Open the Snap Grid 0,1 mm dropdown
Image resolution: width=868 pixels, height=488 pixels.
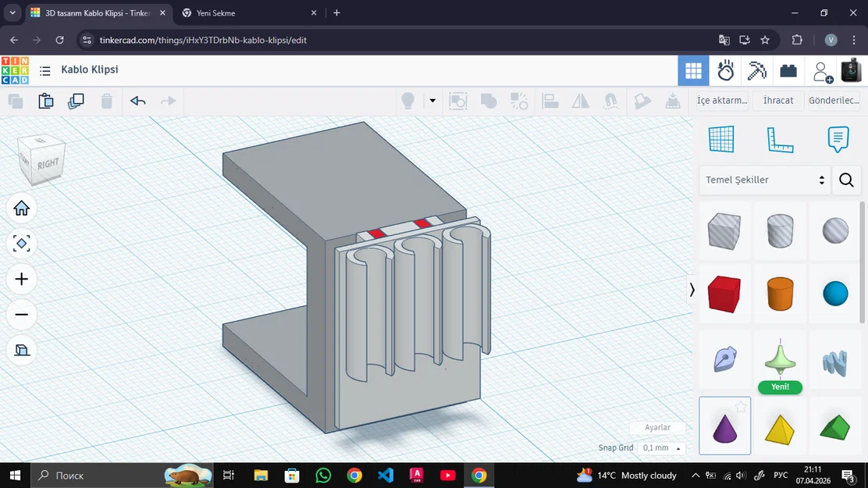(660, 448)
